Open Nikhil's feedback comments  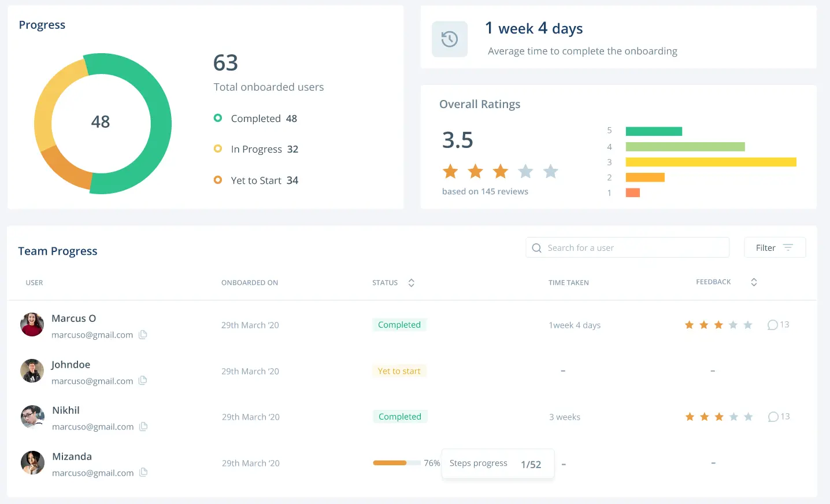pos(778,417)
